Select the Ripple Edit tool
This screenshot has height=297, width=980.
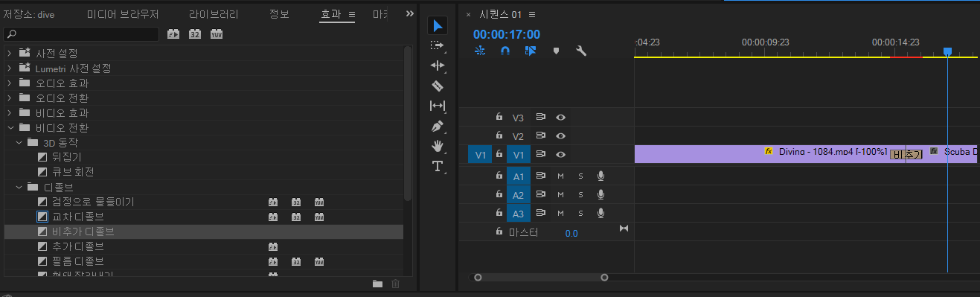coord(438,66)
